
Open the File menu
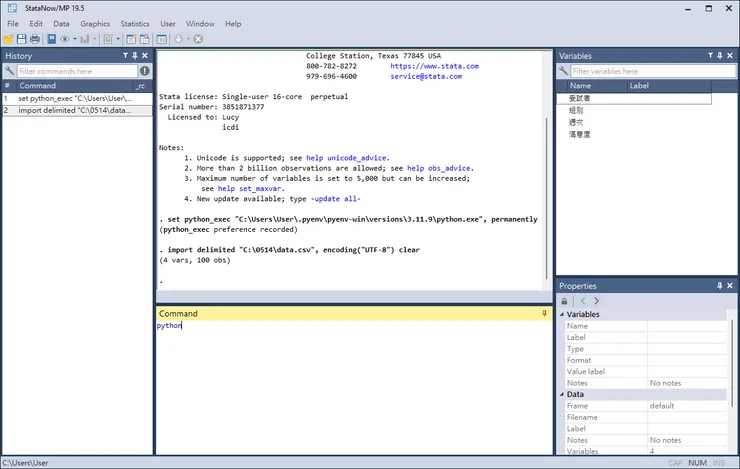click(x=13, y=24)
